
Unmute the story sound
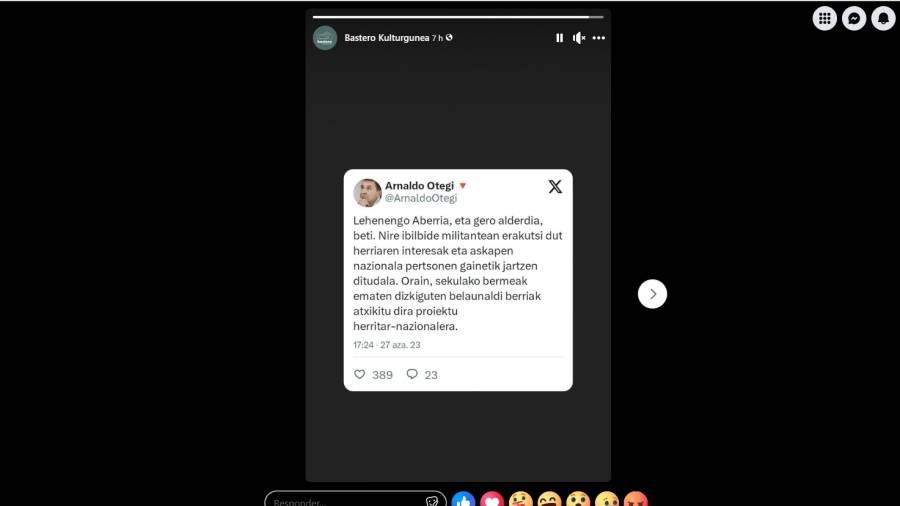coord(579,38)
